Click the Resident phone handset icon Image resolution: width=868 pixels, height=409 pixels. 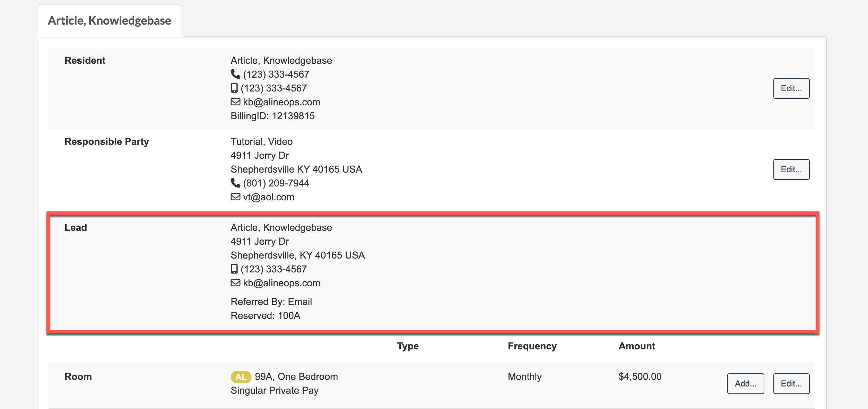tap(235, 74)
